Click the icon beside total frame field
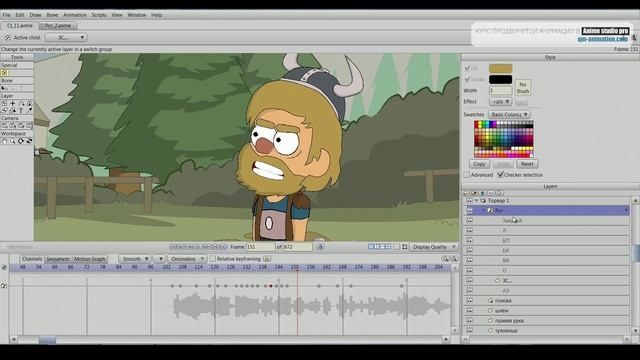Viewport: 640px width, 360px height. (320, 247)
